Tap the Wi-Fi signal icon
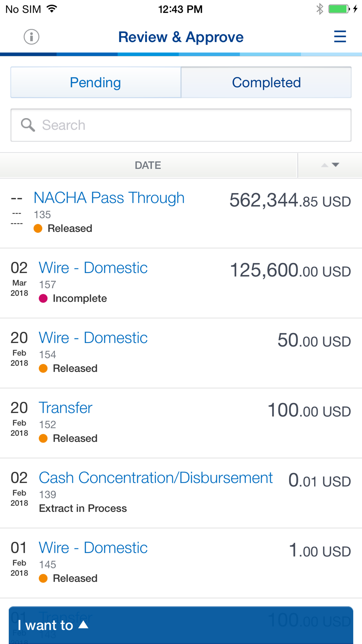This screenshot has width=362, height=644. 52,9
